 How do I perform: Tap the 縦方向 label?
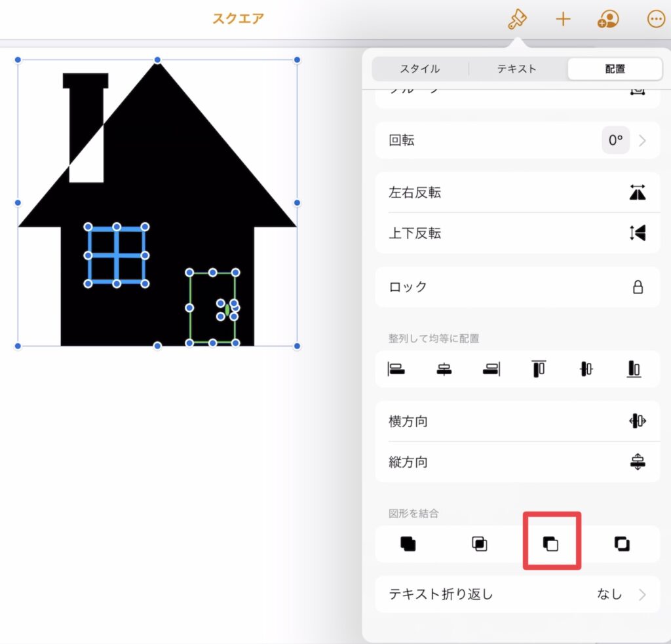coord(408,462)
